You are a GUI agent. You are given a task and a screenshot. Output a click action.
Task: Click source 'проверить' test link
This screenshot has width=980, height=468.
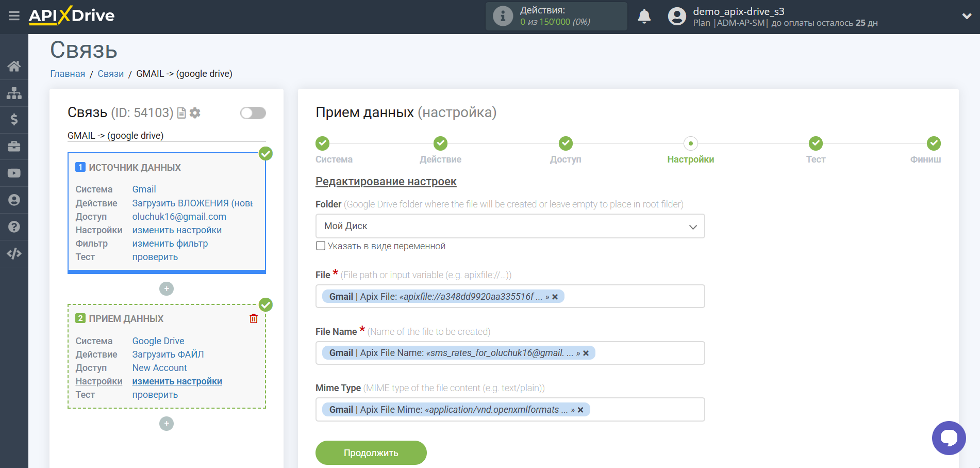pyautogui.click(x=155, y=257)
